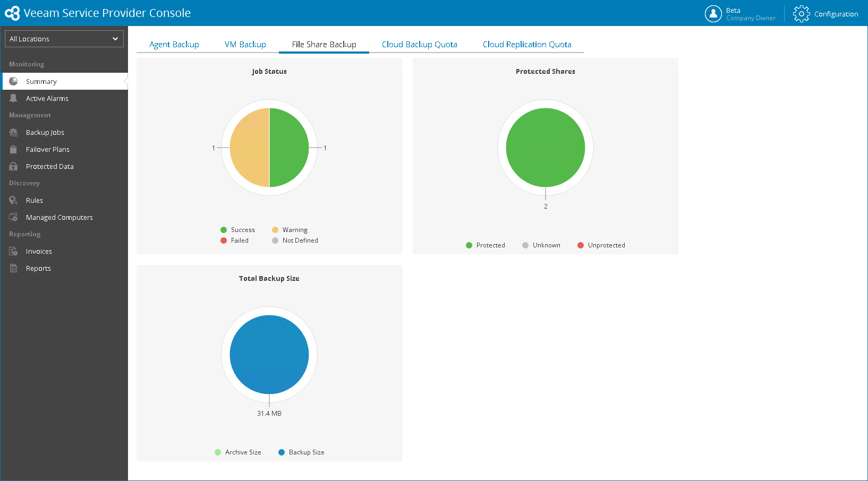Click the 31.4 MB value label
The image size is (868, 481).
[269, 414]
